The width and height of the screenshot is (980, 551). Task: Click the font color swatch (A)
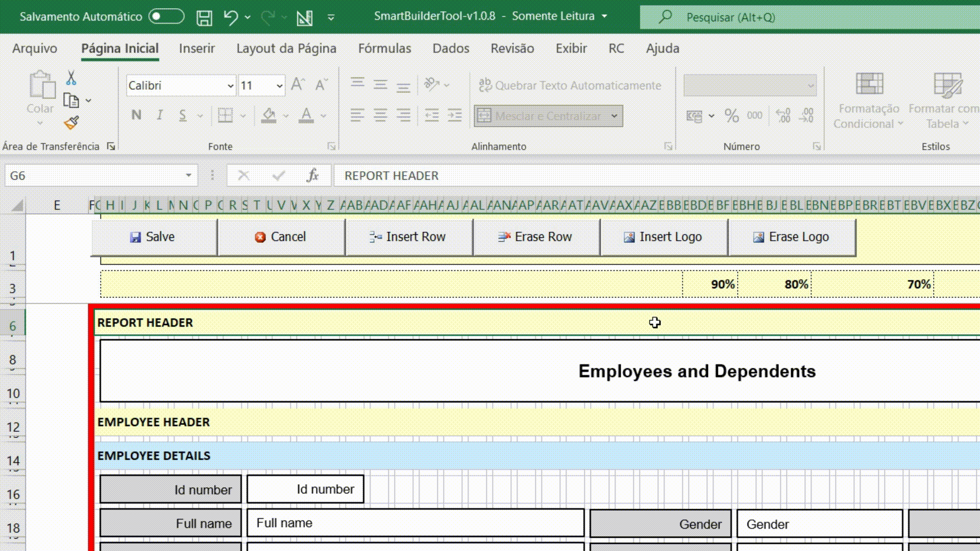tap(306, 115)
